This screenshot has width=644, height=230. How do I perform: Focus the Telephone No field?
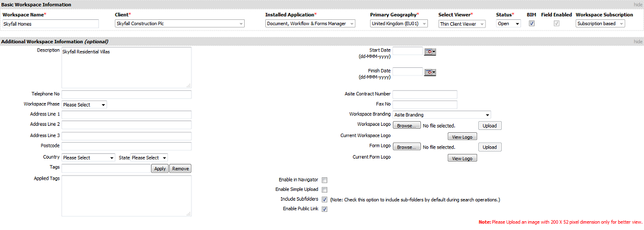tap(126, 94)
